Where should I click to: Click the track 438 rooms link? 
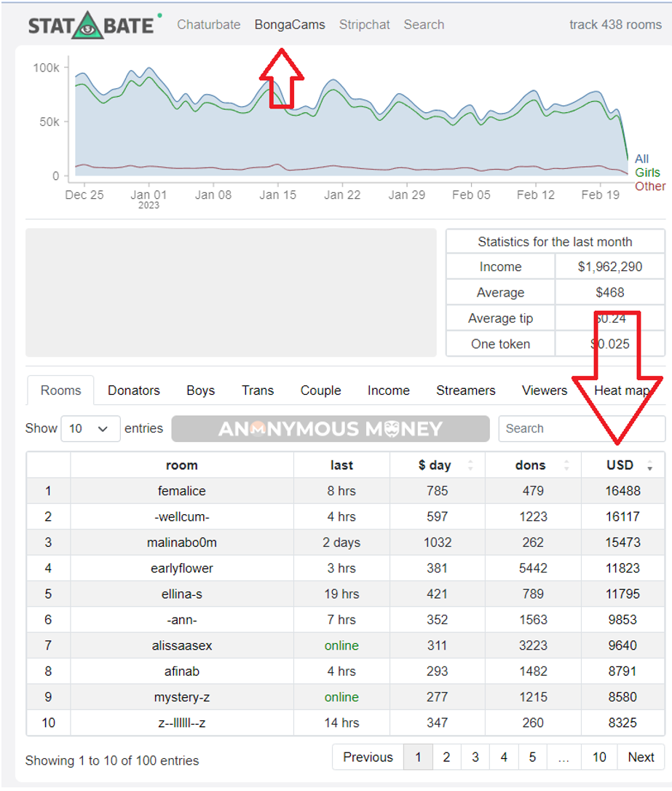pyautogui.click(x=615, y=25)
